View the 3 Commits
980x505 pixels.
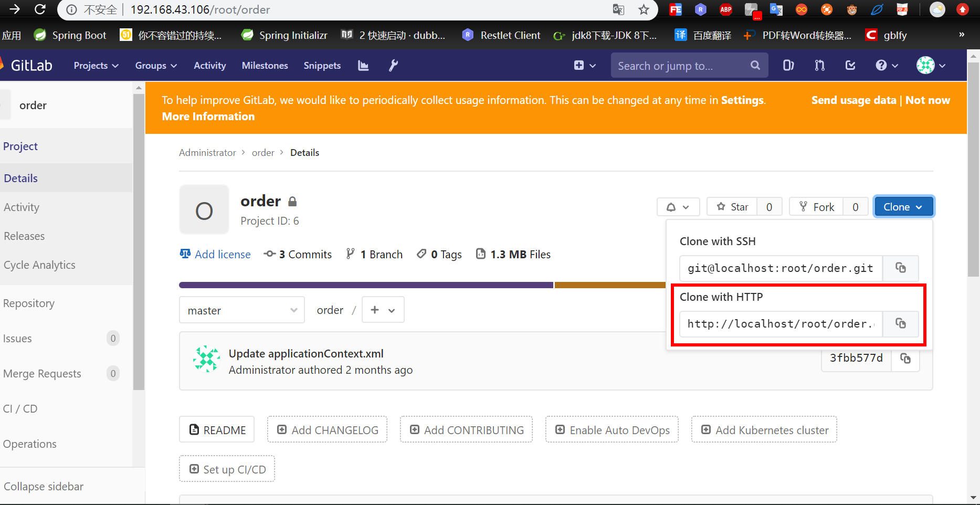(x=298, y=254)
